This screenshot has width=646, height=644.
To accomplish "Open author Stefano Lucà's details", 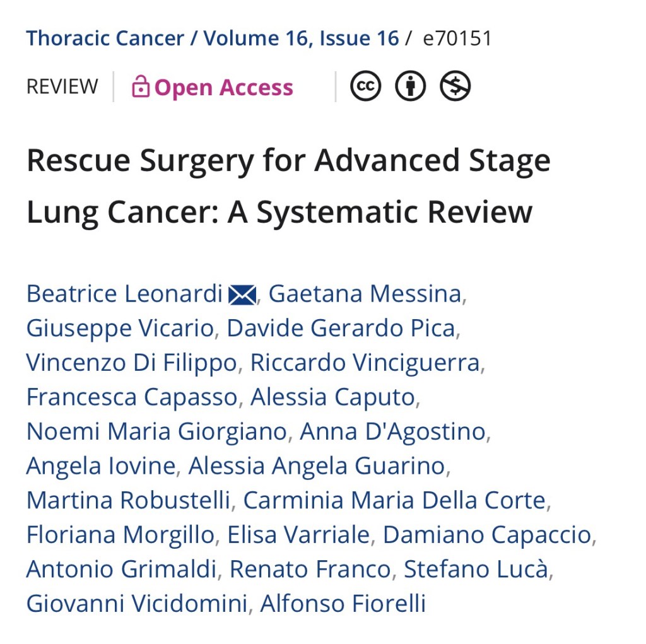I will coord(476,569).
